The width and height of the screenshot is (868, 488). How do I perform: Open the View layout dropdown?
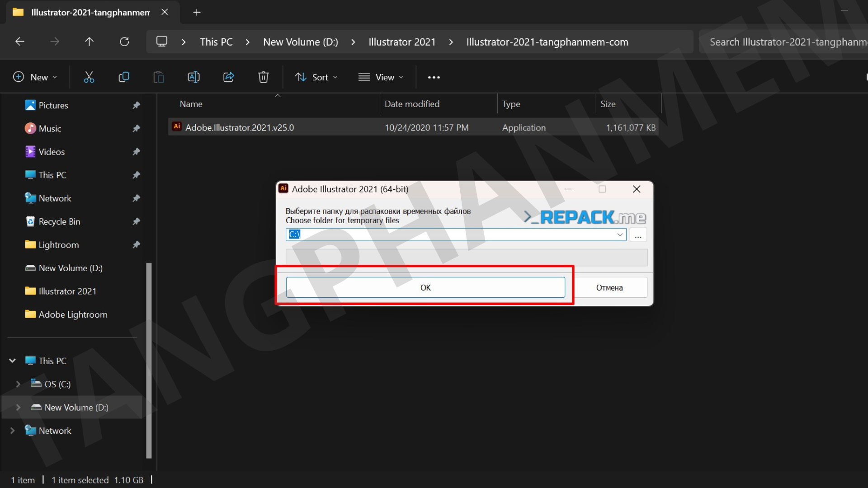[x=381, y=77]
